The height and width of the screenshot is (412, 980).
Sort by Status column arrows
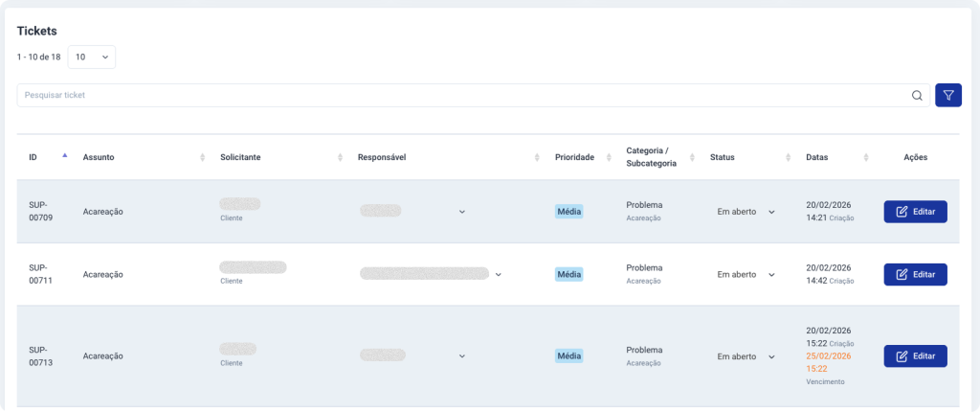(787, 157)
